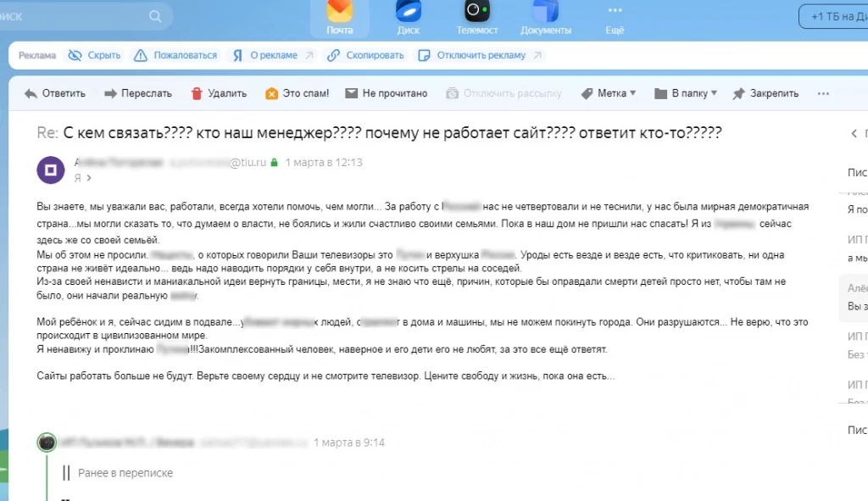Click the Закрепить pin icon

738,94
